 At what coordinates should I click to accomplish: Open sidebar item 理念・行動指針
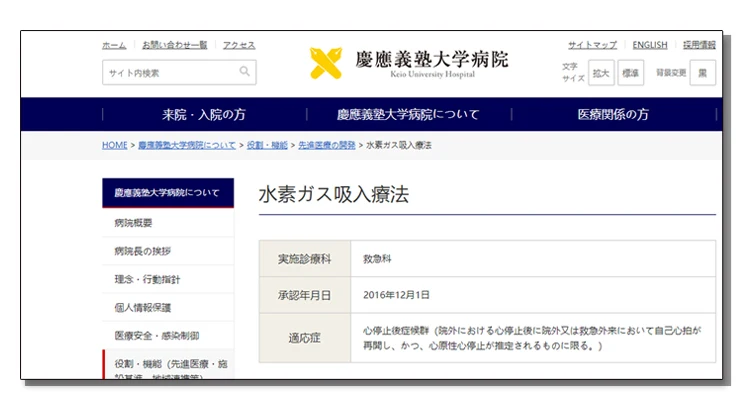tap(168, 279)
